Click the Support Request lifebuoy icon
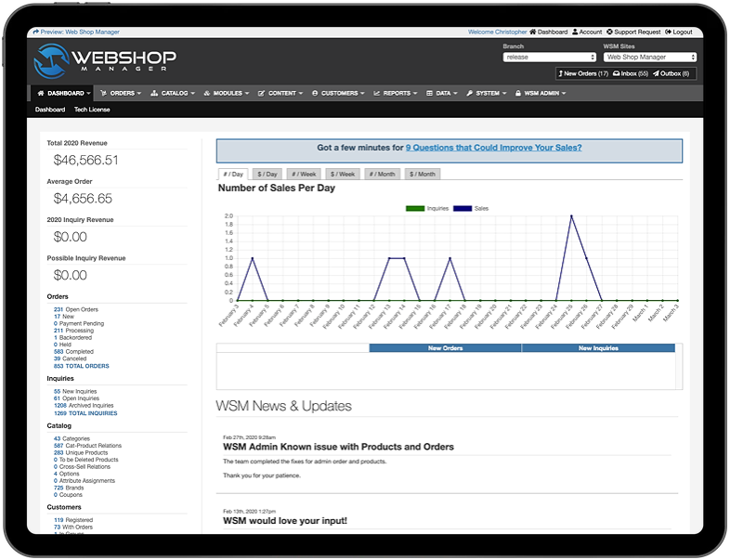This screenshot has width=730, height=560. point(609,33)
